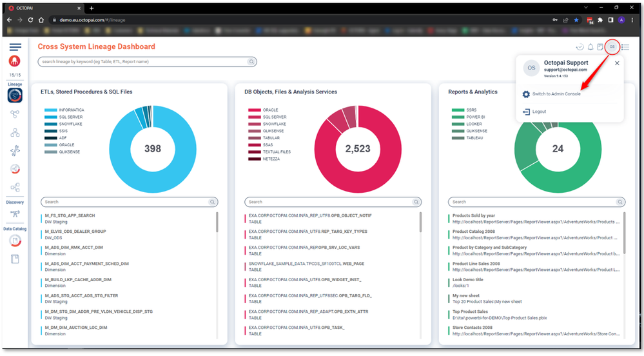Open Store Contacts 2008 report
Screen dimensions: 644x356
coord(473,328)
